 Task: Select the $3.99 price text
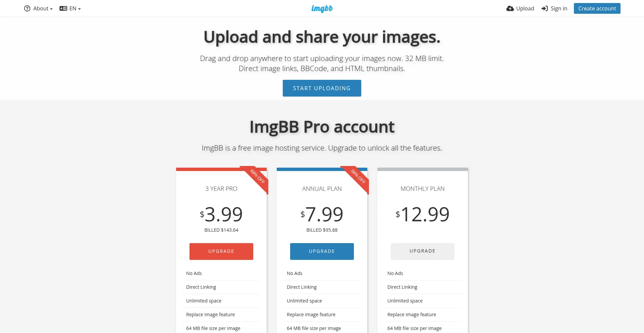coord(221,214)
